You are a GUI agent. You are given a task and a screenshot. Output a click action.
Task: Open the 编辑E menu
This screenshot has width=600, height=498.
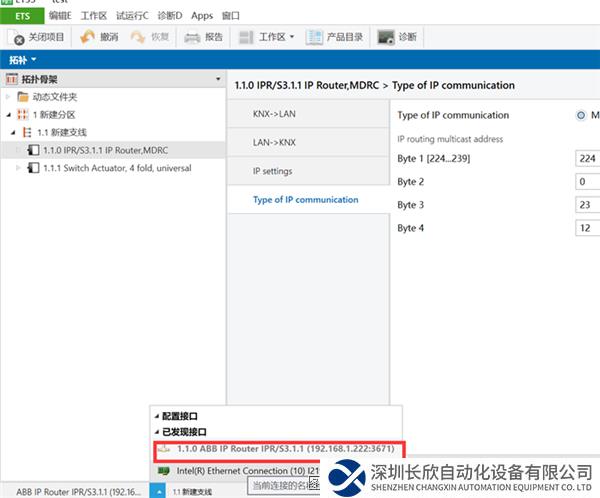pos(59,16)
